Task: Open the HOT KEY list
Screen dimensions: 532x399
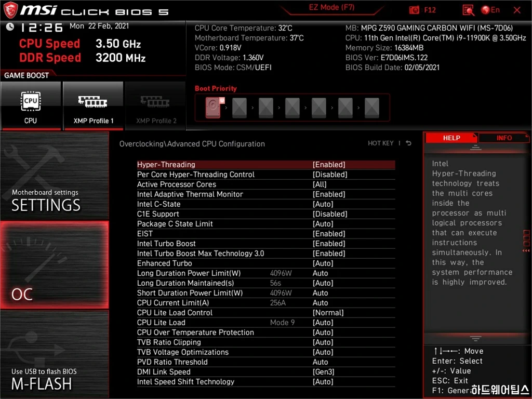Action: (x=381, y=143)
